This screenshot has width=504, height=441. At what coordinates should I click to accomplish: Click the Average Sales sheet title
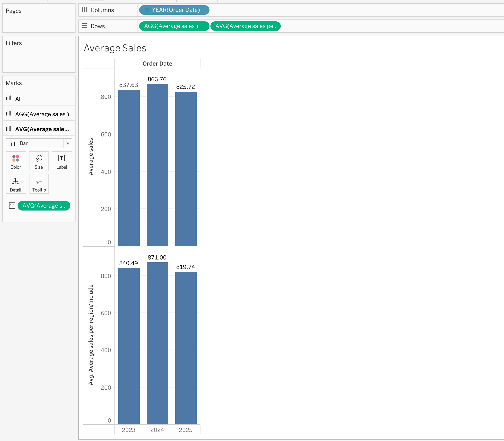(115, 48)
